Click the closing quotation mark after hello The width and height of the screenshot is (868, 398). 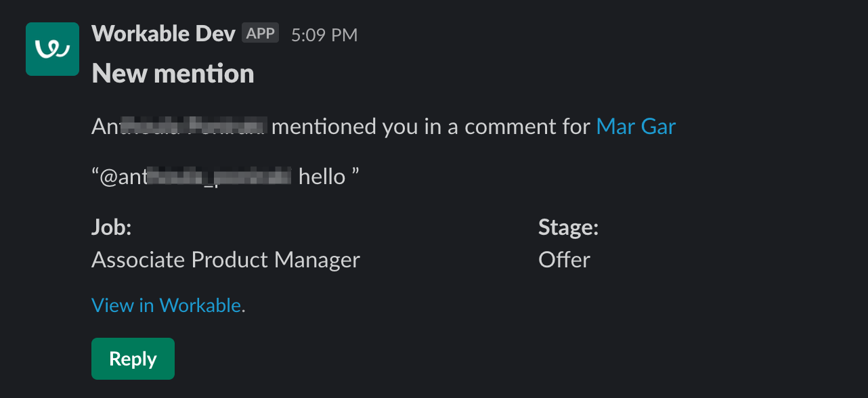(x=355, y=174)
